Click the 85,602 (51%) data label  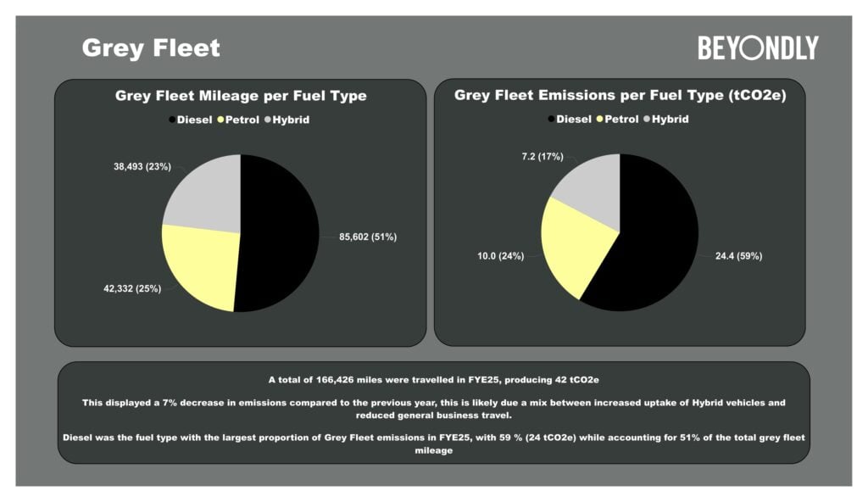click(367, 237)
